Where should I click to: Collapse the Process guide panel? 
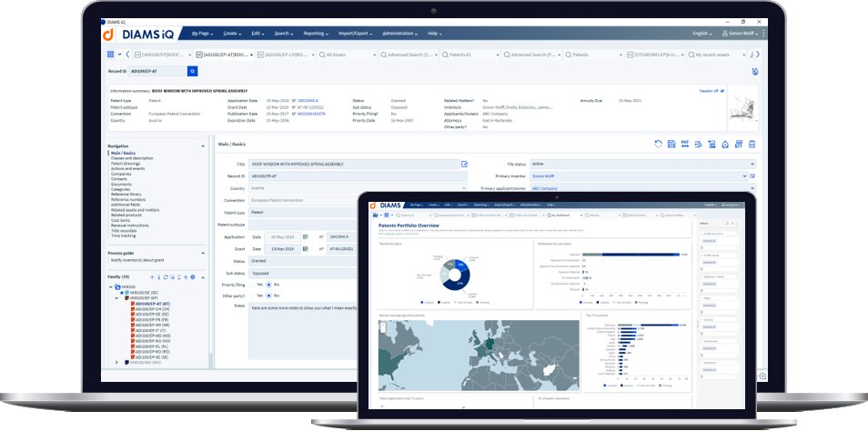203,253
